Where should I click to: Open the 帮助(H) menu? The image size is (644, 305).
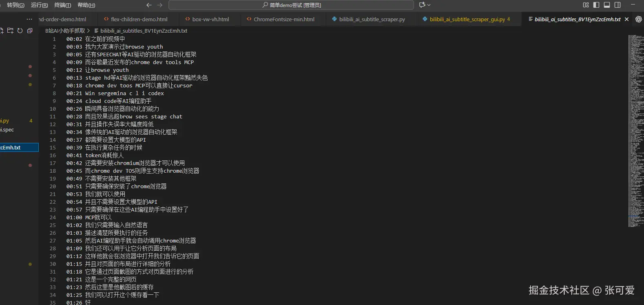pos(86,5)
